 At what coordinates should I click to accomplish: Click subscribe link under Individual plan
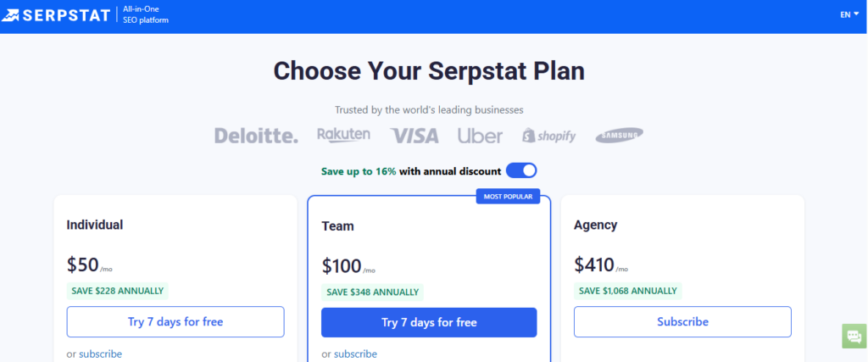coord(100,354)
